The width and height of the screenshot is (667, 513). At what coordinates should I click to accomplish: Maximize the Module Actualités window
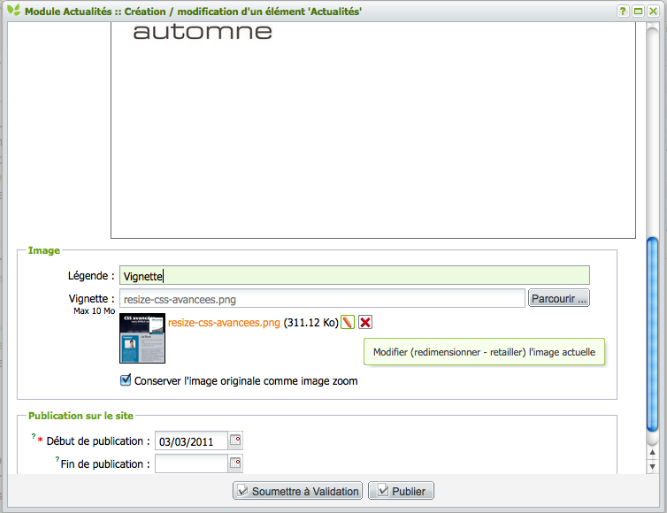tap(637, 10)
